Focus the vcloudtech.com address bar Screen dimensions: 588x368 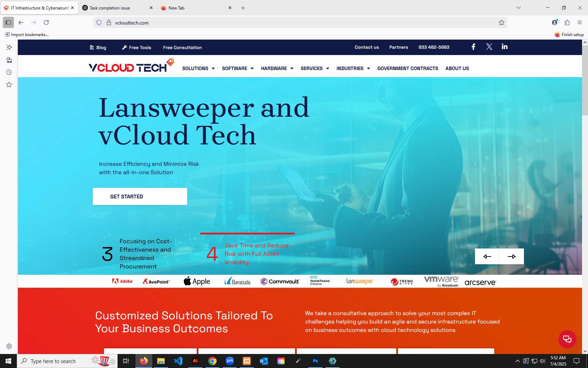pos(301,22)
